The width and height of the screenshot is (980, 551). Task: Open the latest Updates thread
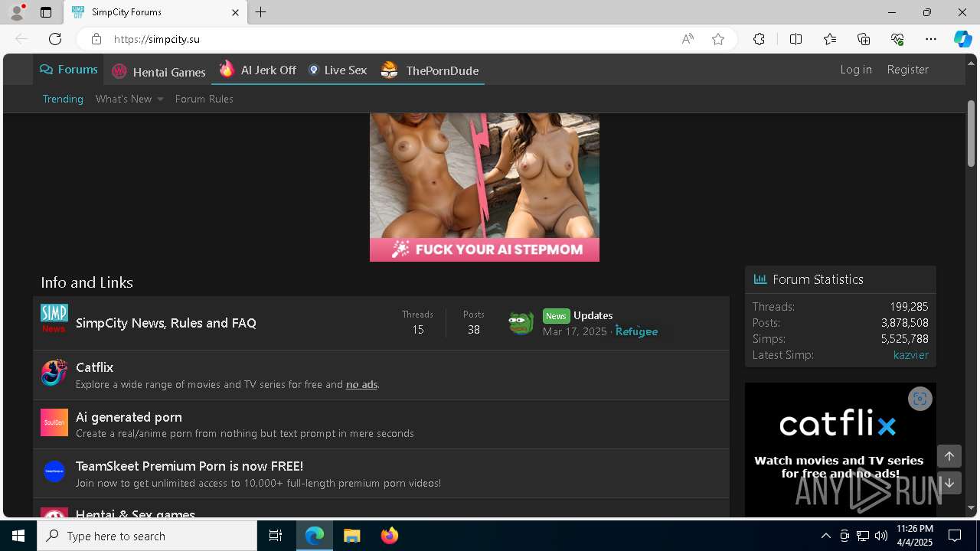(593, 315)
